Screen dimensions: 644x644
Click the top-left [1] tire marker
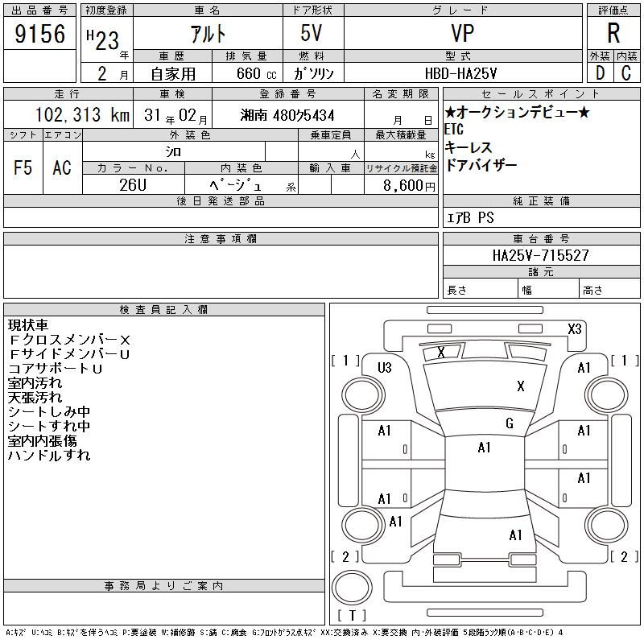tap(345, 361)
